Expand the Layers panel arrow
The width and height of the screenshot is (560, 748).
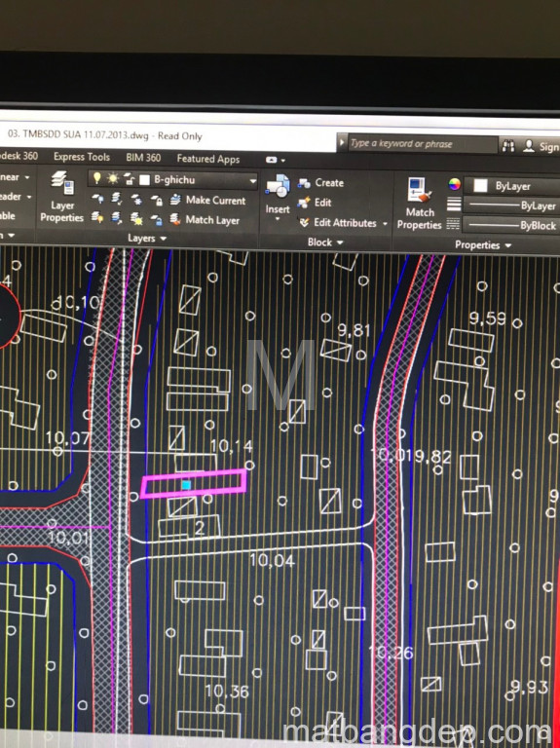164,238
